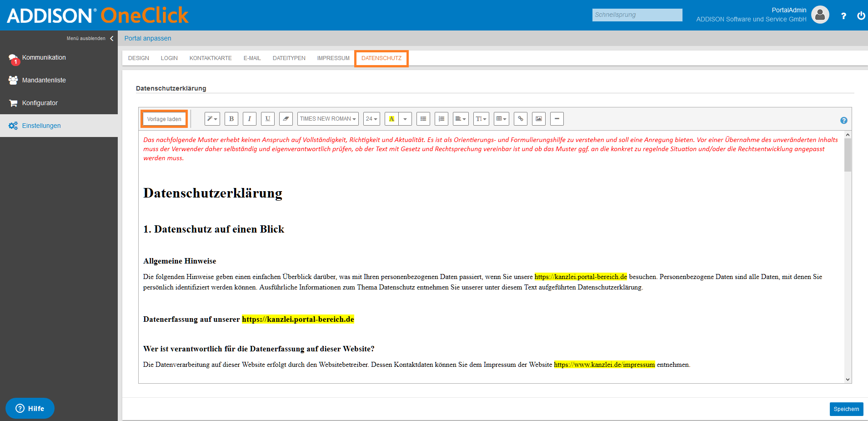Click the editor vertical scrollbar thumb
The width and height of the screenshot is (868, 421).
[848, 155]
